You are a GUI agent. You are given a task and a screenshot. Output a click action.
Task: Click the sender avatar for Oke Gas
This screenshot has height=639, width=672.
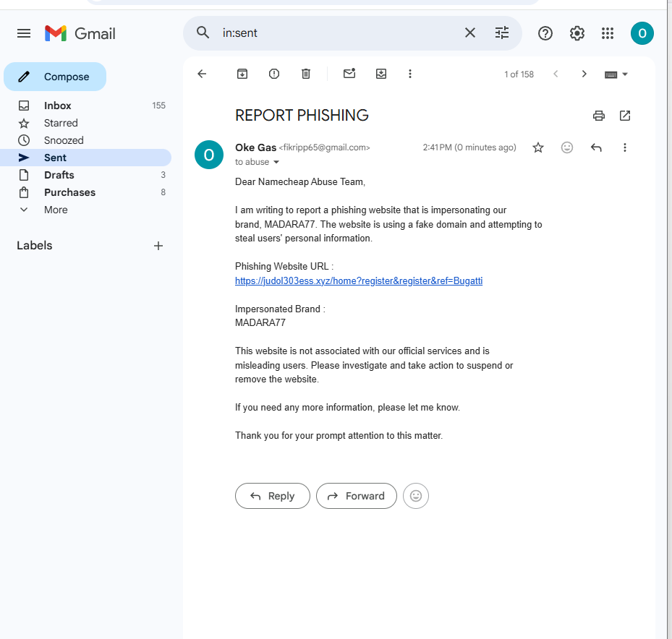[x=209, y=155]
